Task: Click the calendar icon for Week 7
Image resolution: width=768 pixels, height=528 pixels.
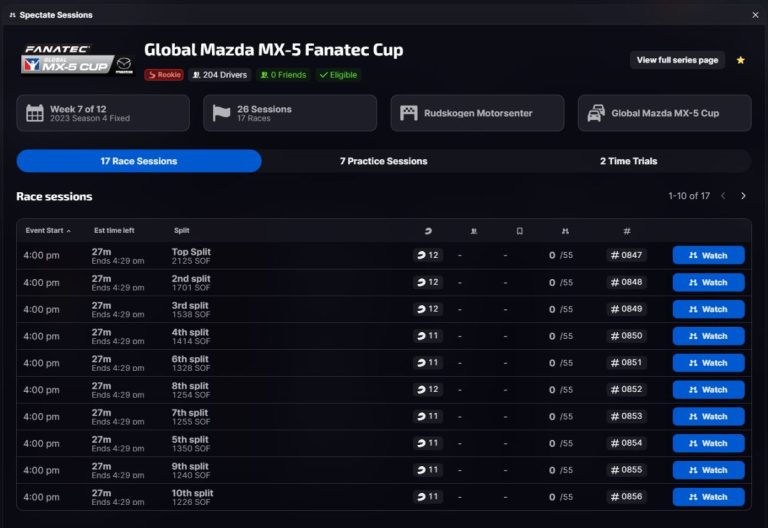Action: [x=35, y=113]
